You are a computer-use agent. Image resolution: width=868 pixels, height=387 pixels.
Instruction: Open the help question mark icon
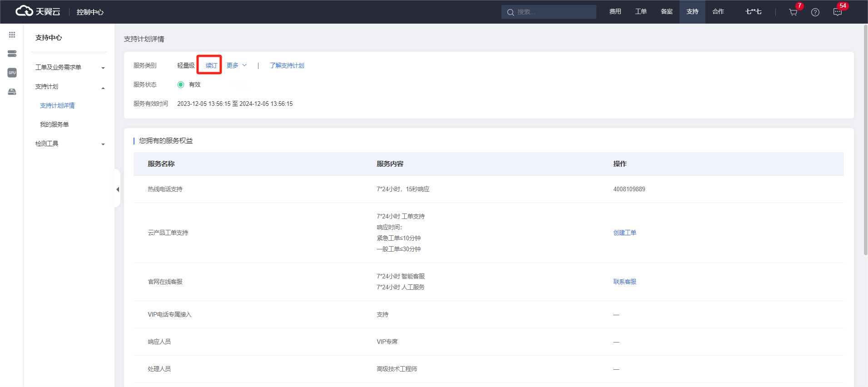tap(815, 12)
